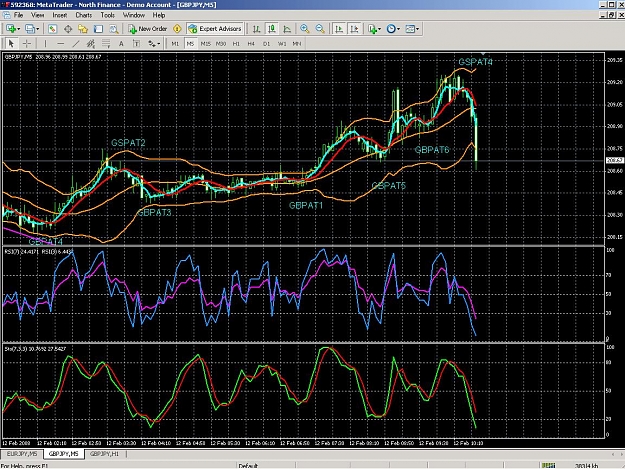Toggle Chart Shift from right border
Viewport: 625px width, 469px height.
[354, 29]
